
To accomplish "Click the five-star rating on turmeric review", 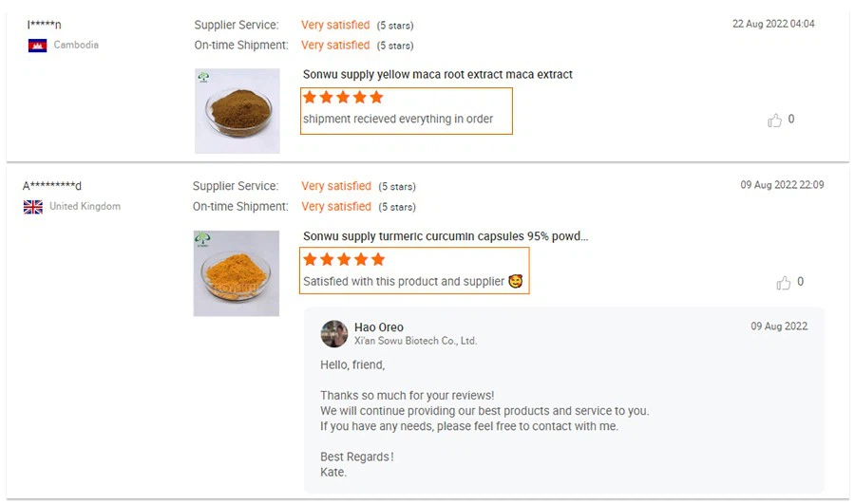I will pyautogui.click(x=344, y=259).
